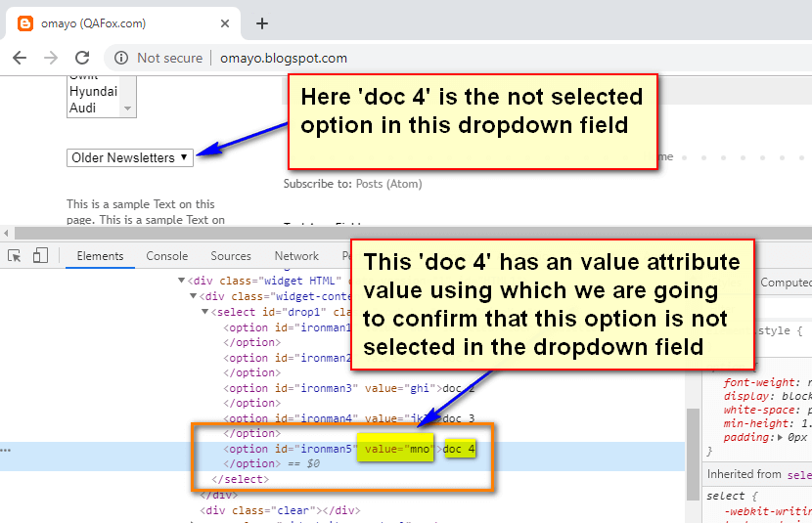Screen dimensions: 812x523
Task: Collapse the div class="widget HTML" node
Action: (181, 281)
